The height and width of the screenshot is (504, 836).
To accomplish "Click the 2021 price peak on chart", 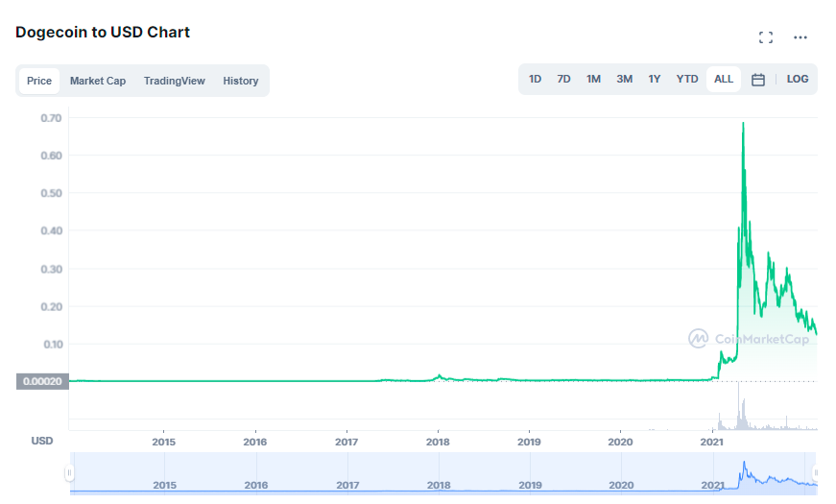I will point(743,124).
